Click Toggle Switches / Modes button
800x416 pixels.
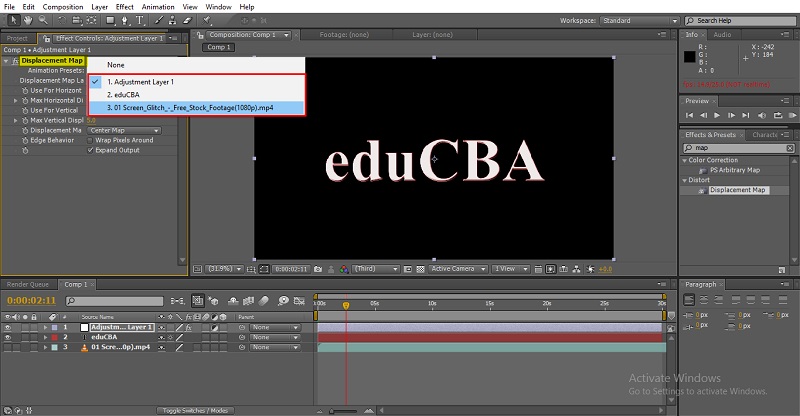[x=194, y=410]
